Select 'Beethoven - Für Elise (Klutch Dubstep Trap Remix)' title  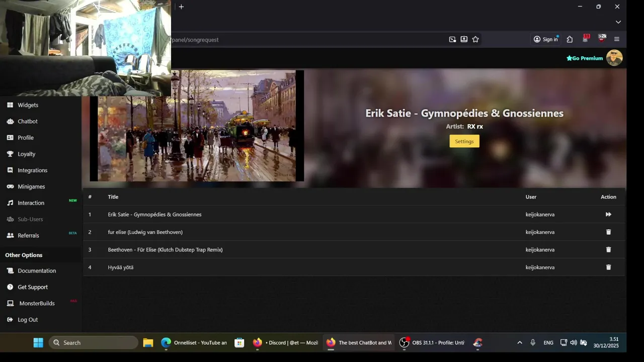(x=165, y=249)
